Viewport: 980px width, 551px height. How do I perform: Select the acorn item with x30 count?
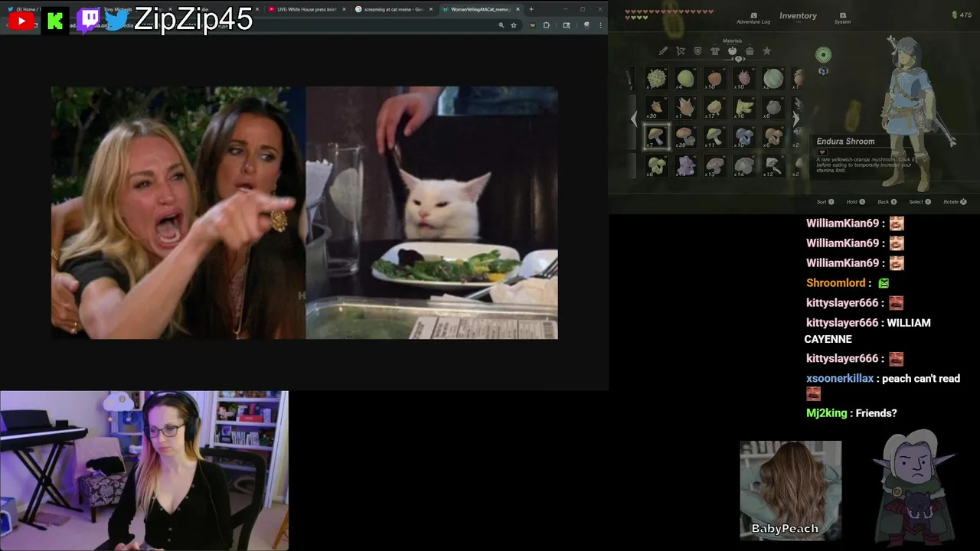(656, 107)
